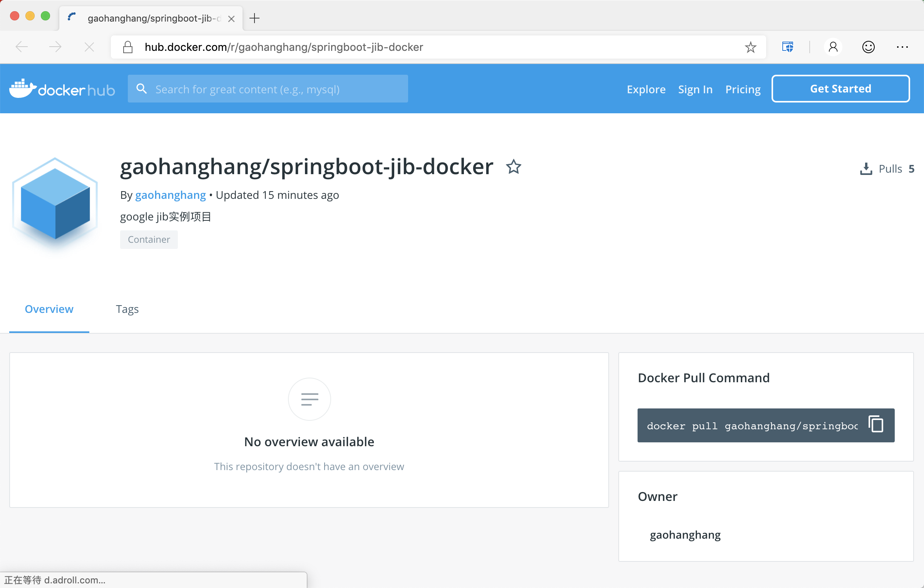Open the gaohanghang author link
The width and height of the screenshot is (924, 588).
coord(170,195)
